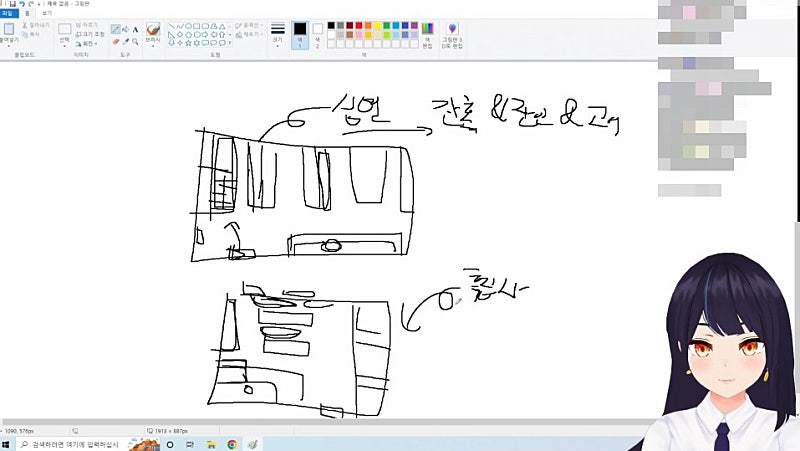
Task: Choose the Diamond shape
Action: 180,35
